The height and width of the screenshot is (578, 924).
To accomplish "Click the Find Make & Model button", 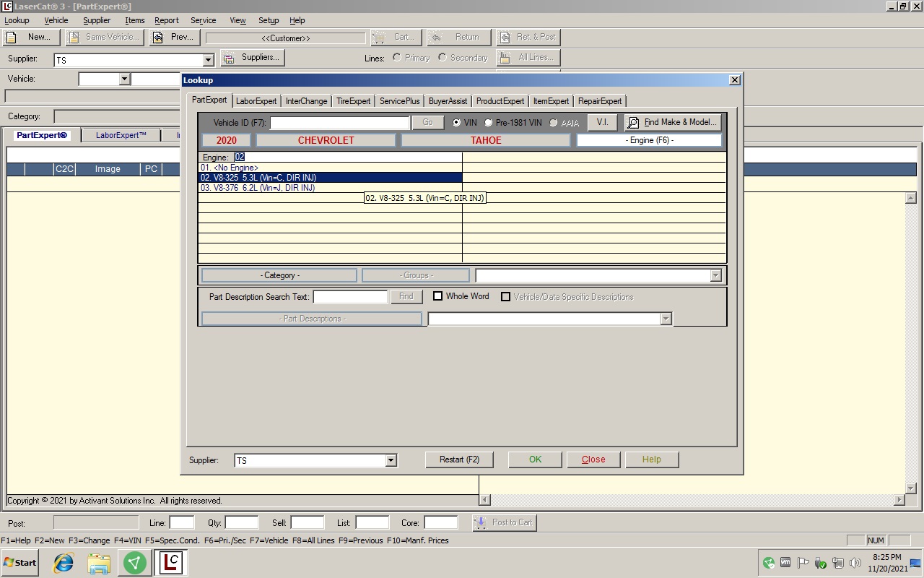I will click(673, 122).
